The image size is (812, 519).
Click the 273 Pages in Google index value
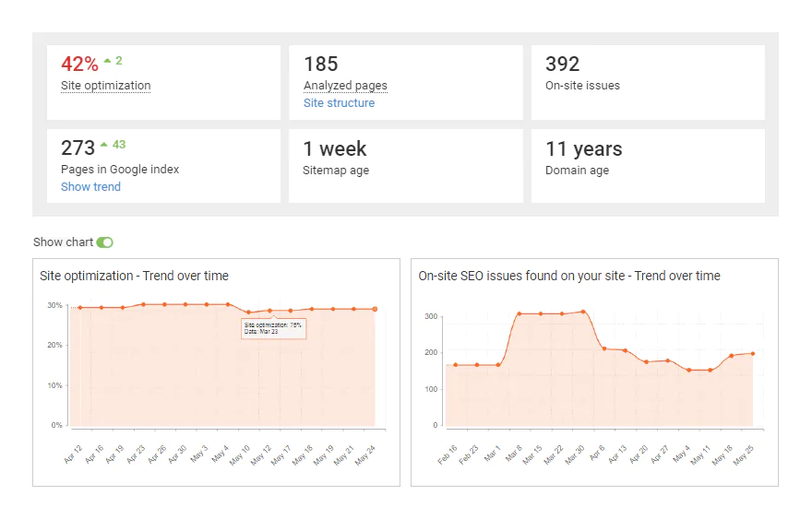78,148
